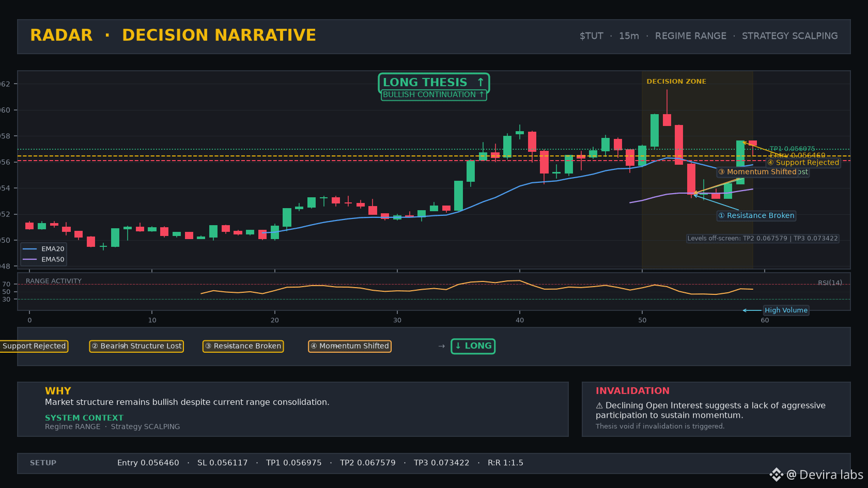Click the RSI(14) indicator label
This screenshot has width=868, height=488.
(x=830, y=283)
